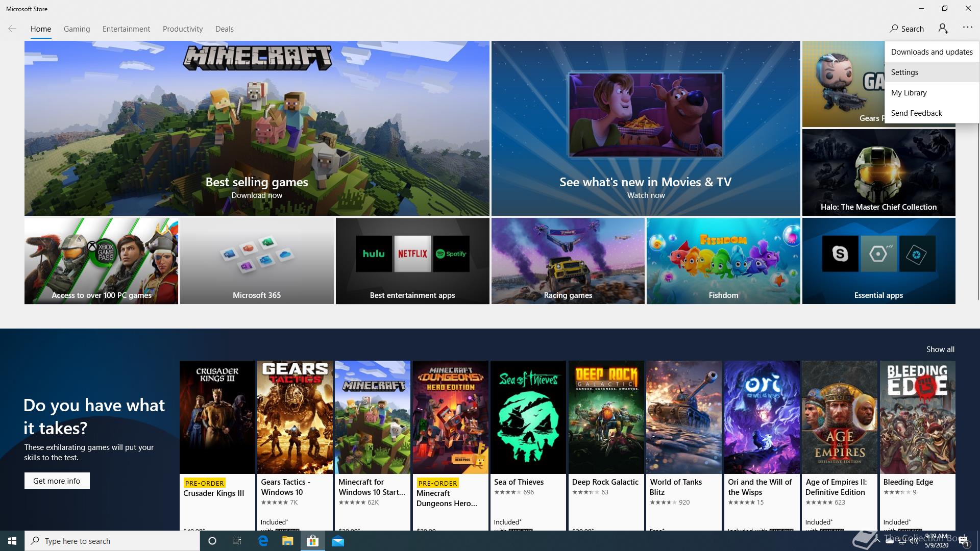Click the Type here to search field
The width and height of the screenshot is (980, 551).
112,541
